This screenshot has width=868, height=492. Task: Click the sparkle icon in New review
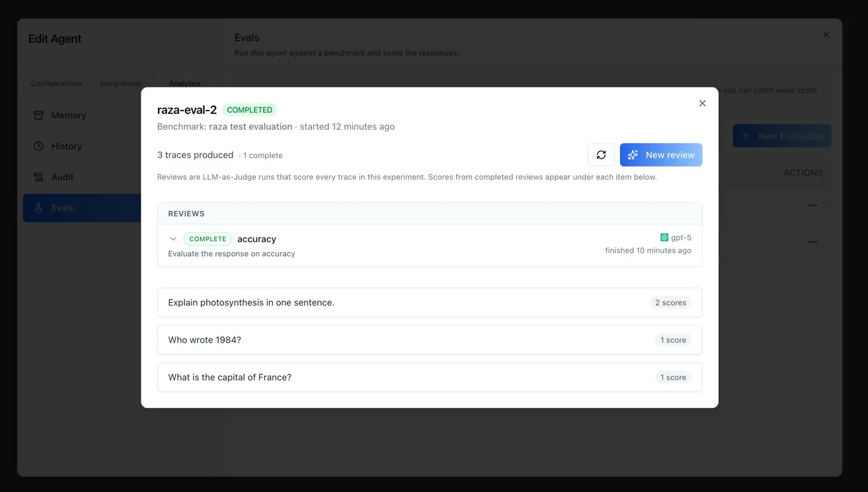tap(633, 155)
